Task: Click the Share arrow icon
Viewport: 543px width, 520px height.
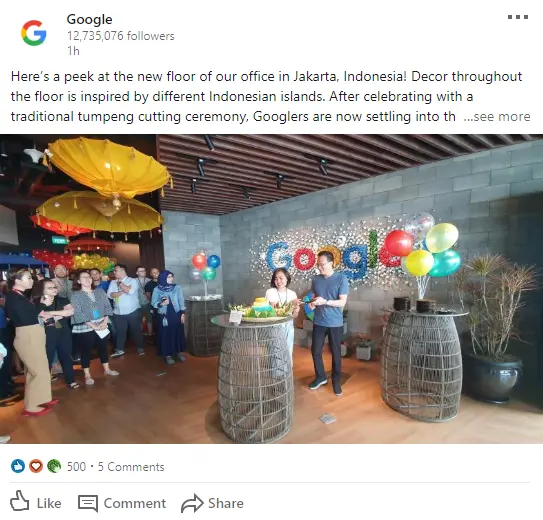Action: (x=192, y=503)
